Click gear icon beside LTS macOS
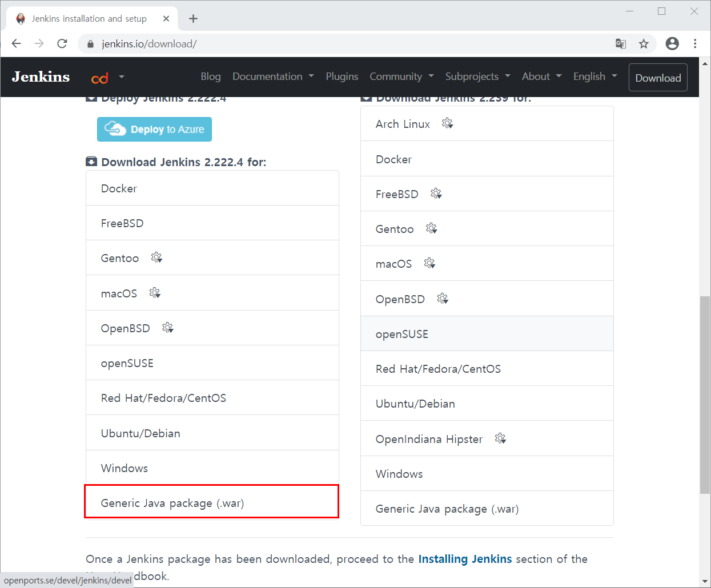This screenshot has height=588, width=711. pos(155,293)
